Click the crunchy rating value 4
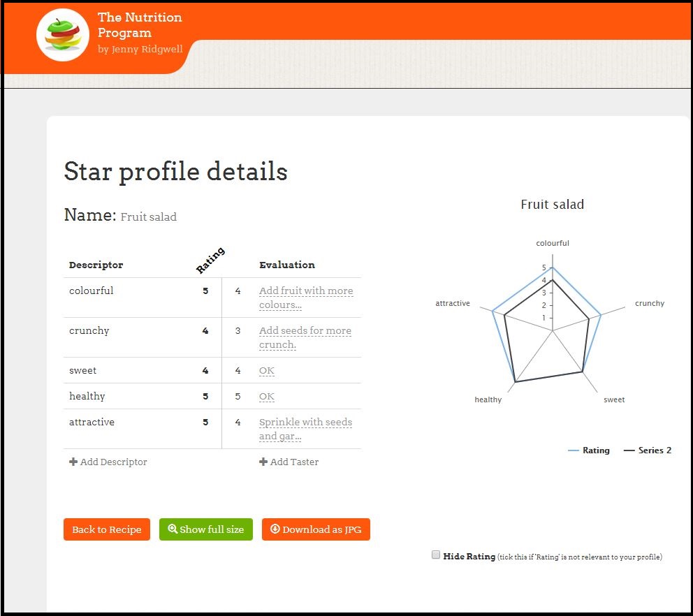 (205, 331)
